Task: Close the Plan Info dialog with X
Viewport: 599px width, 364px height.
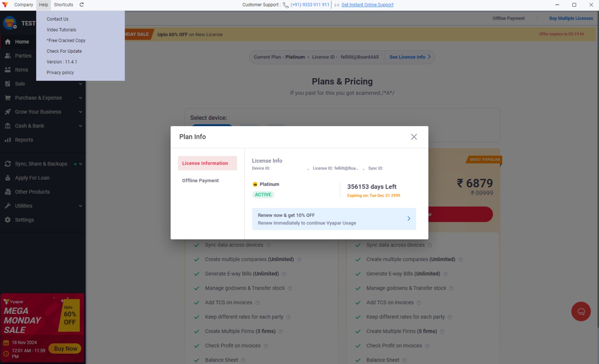Action: 414,137
